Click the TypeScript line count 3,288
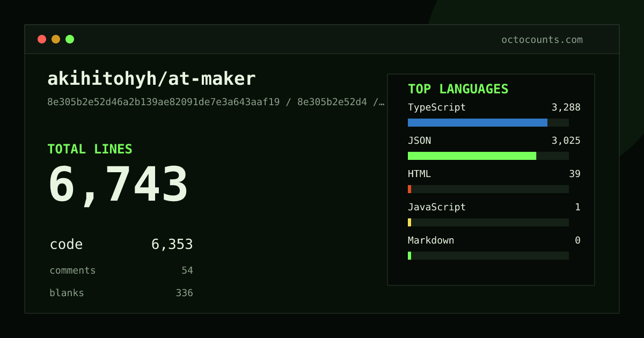 tap(566, 107)
